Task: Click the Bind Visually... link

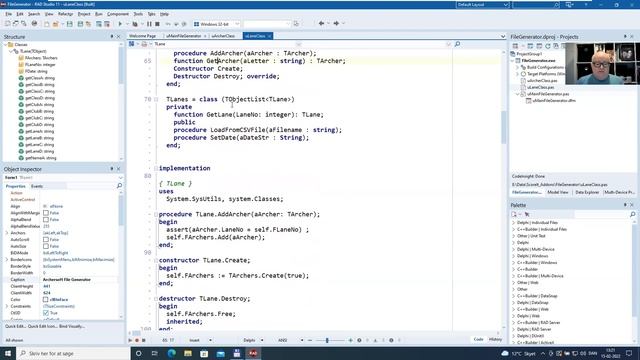Action: [72, 326]
